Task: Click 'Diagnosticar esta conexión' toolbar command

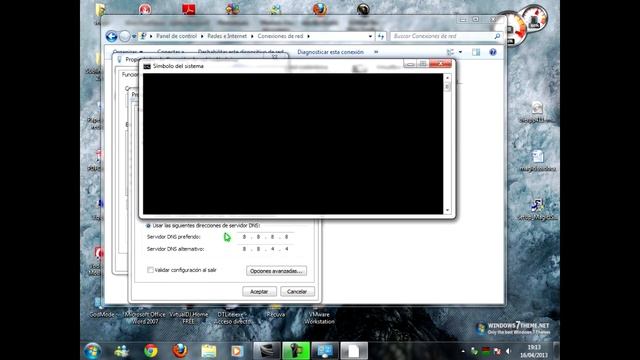Action: tap(330, 52)
